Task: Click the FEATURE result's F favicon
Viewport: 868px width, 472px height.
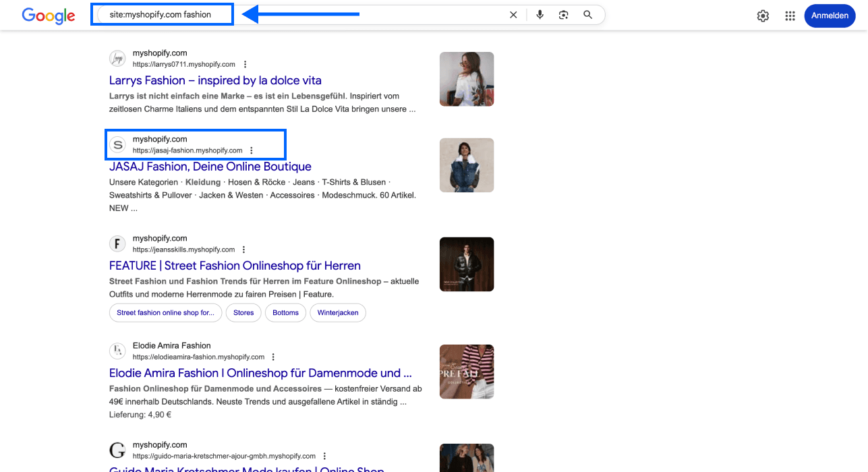Action: 117,243
